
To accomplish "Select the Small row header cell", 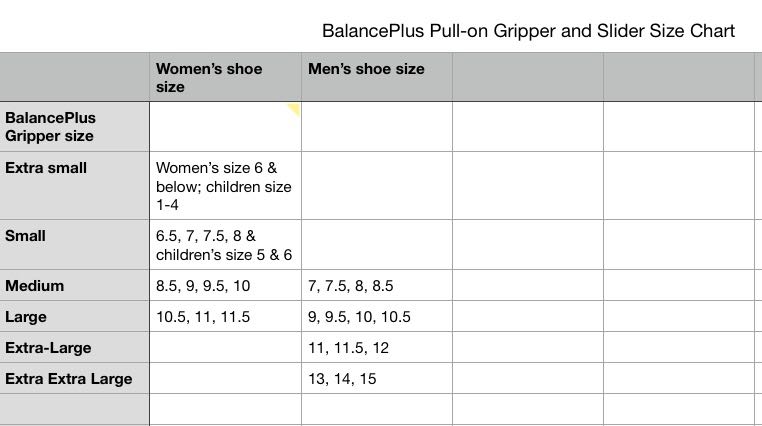I will [75, 244].
